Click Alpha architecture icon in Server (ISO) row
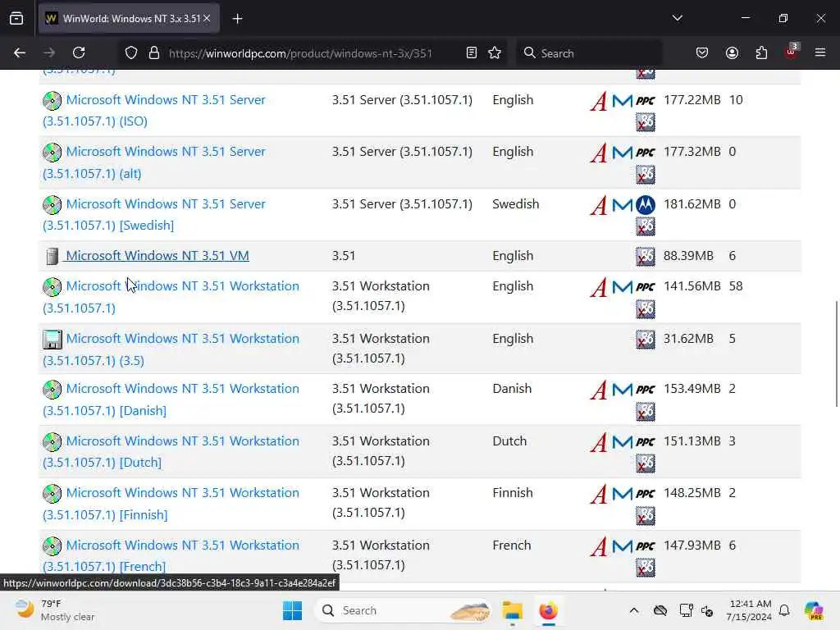Image resolution: width=840 pixels, height=630 pixels. tap(598, 101)
